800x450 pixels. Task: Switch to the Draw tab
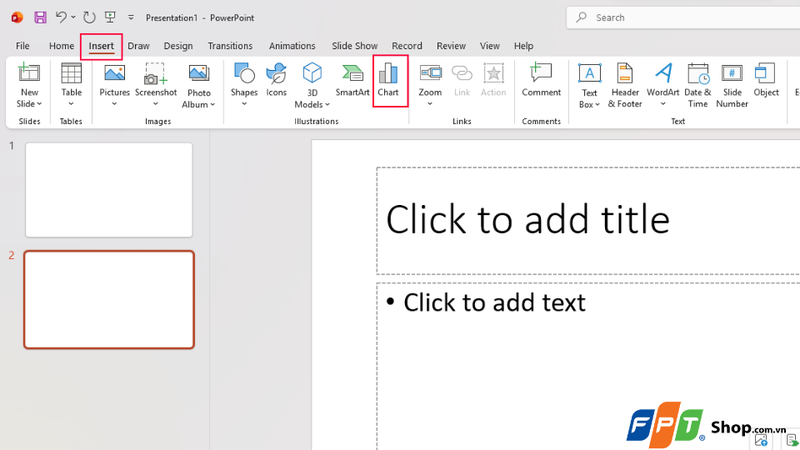tap(138, 46)
